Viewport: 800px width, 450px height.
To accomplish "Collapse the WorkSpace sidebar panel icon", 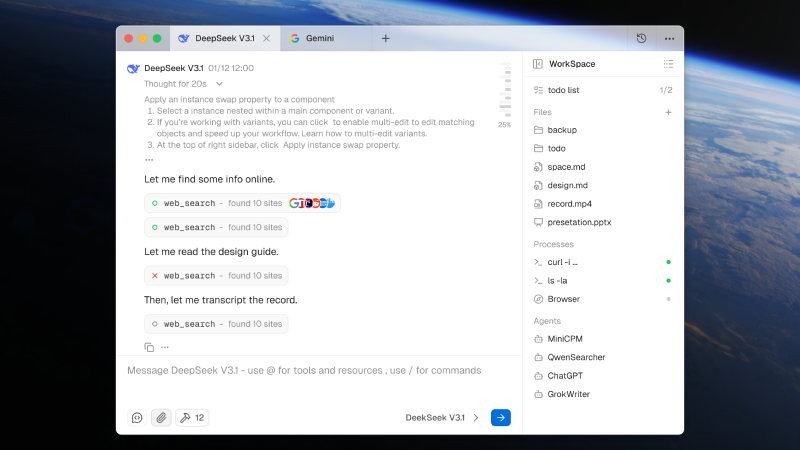I will pos(538,64).
